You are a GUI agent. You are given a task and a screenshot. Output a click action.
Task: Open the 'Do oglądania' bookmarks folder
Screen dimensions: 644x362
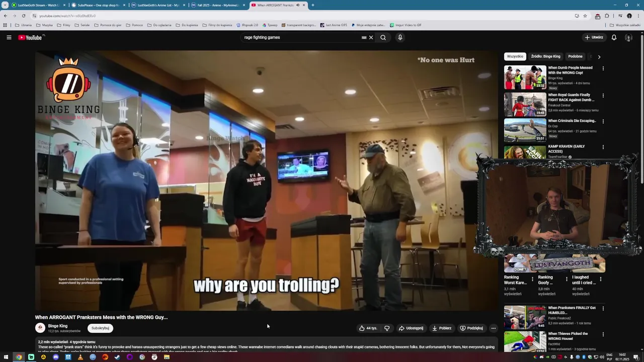pos(159,25)
